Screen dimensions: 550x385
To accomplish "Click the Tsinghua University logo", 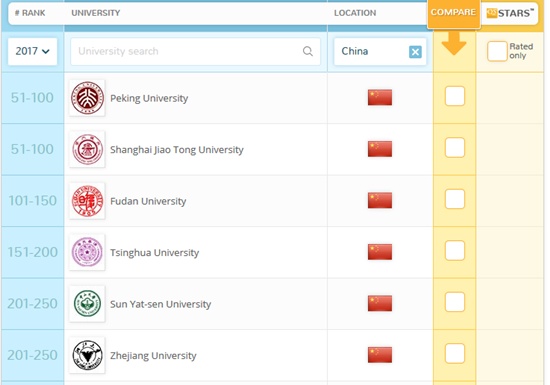I will pos(87,252).
